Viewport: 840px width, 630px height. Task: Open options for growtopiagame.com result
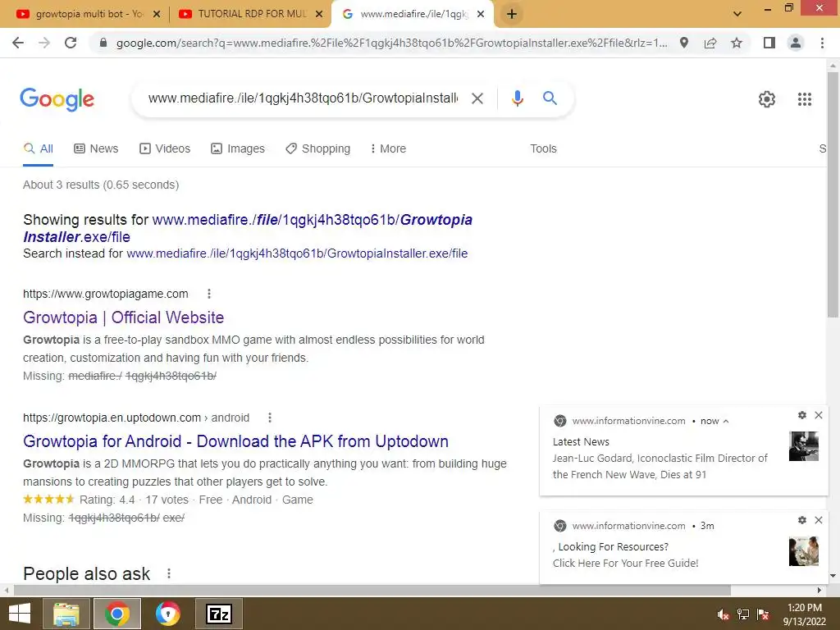[209, 294]
